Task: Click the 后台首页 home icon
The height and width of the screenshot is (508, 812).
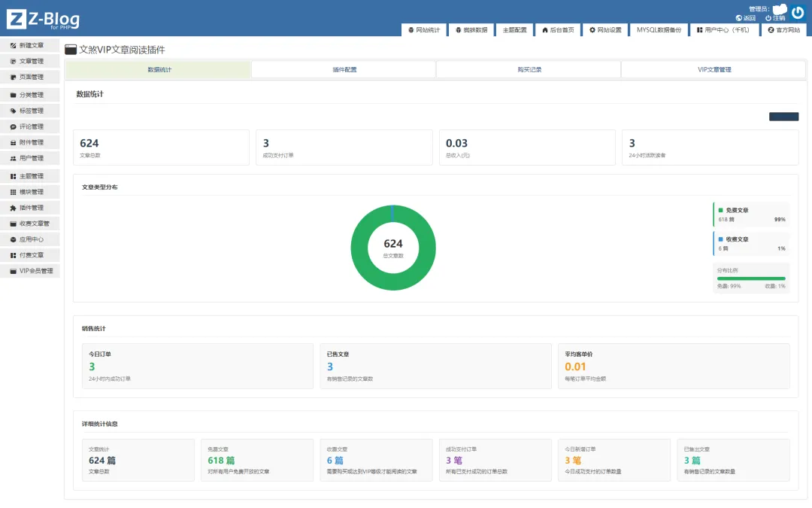Action: click(x=545, y=30)
